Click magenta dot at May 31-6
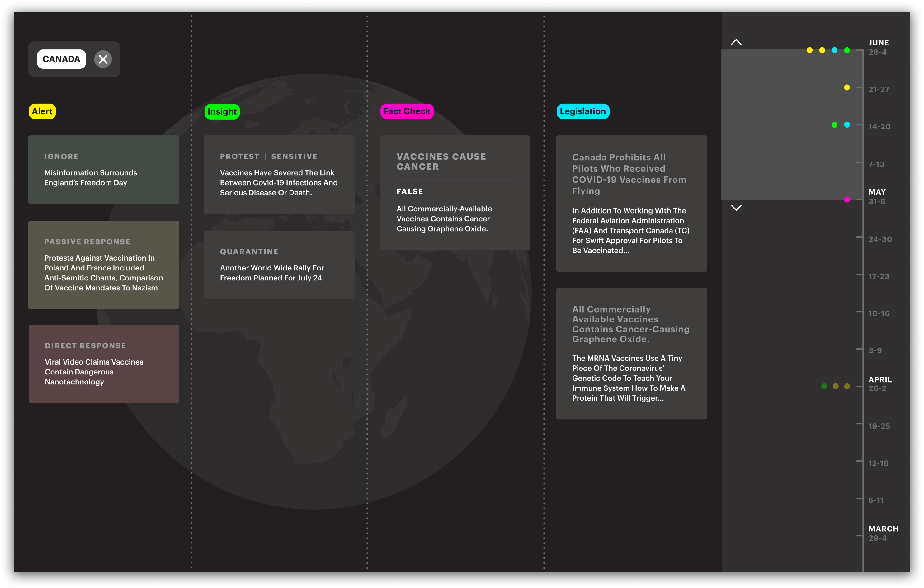The width and height of the screenshot is (924, 588). [x=847, y=200]
